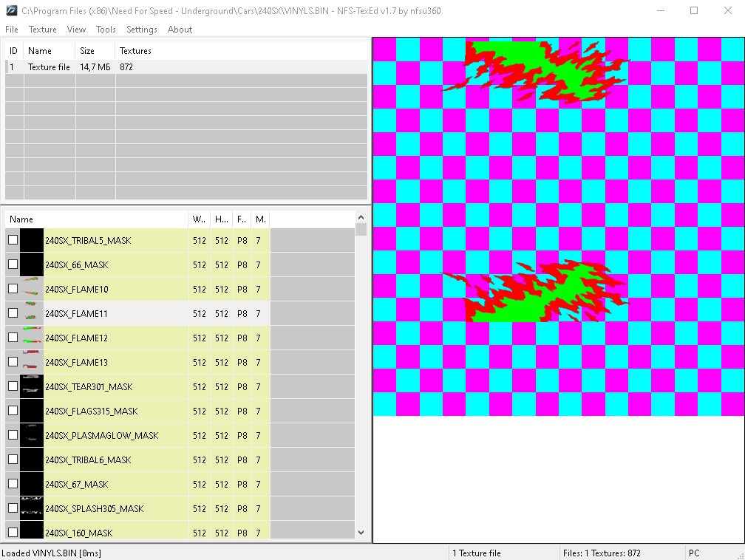The width and height of the screenshot is (745, 560).
Task: Click the 240SX_FLAME13 thumbnail icon
Action: coord(32,362)
